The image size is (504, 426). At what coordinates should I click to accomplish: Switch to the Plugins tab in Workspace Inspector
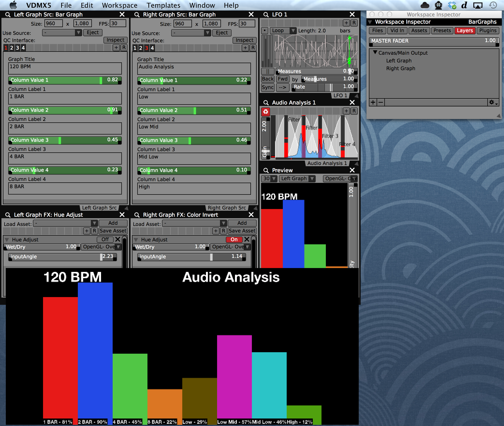pos(488,31)
